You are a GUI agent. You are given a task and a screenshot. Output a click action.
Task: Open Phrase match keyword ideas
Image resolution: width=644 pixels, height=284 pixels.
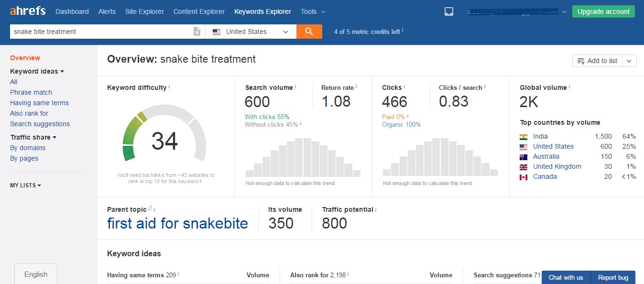pyautogui.click(x=31, y=92)
